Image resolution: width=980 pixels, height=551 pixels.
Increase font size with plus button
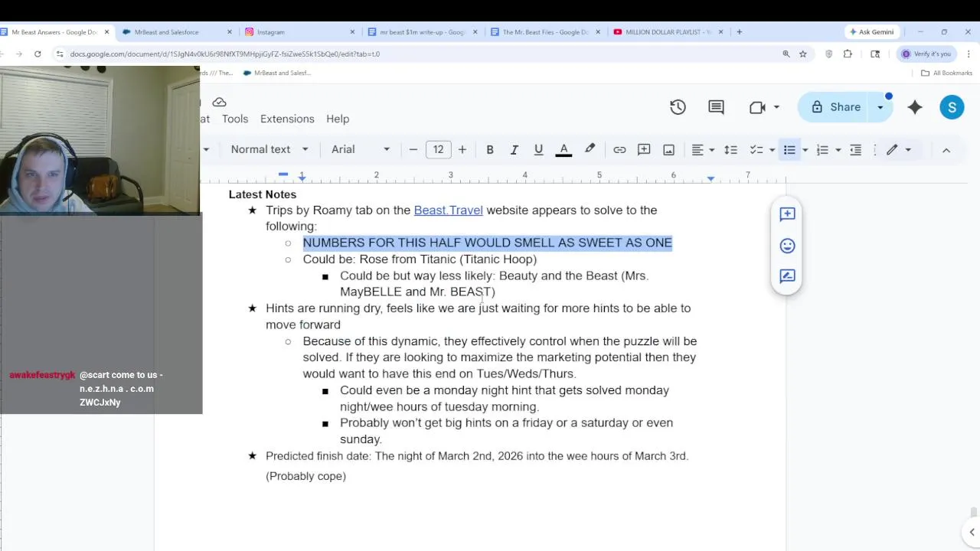point(462,149)
